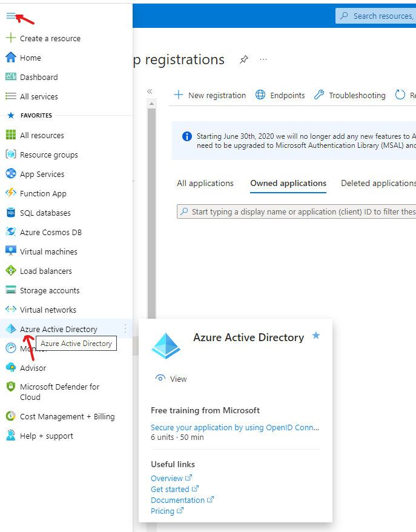Open the Dashboard icon in sidebar

pyautogui.click(x=10, y=77)
